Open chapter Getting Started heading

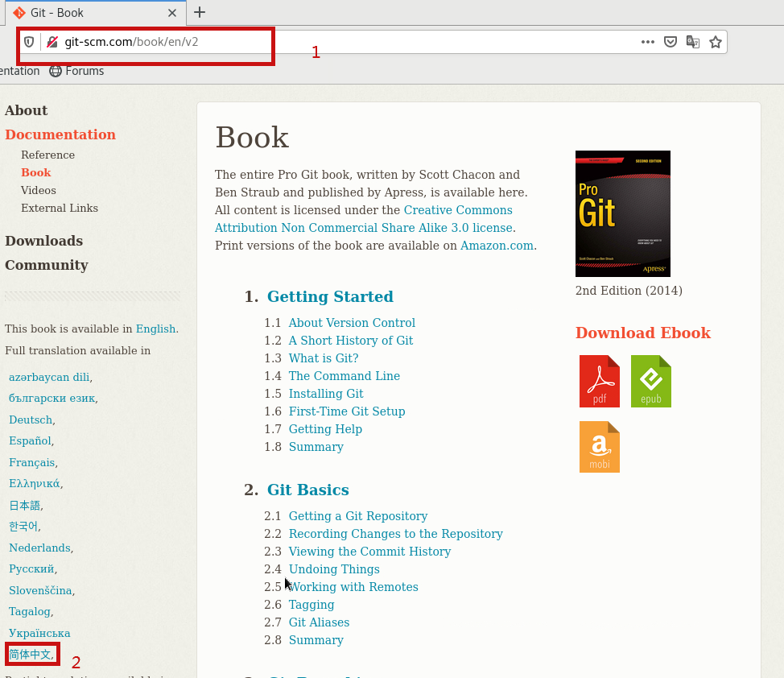click(x=330, y=296)
